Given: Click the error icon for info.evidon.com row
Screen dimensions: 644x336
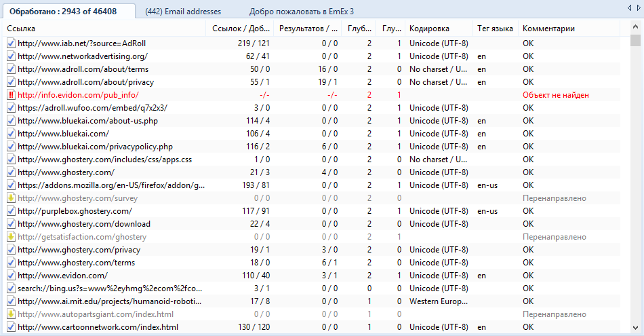Looking at the screenshot, I should pos(11,95).
